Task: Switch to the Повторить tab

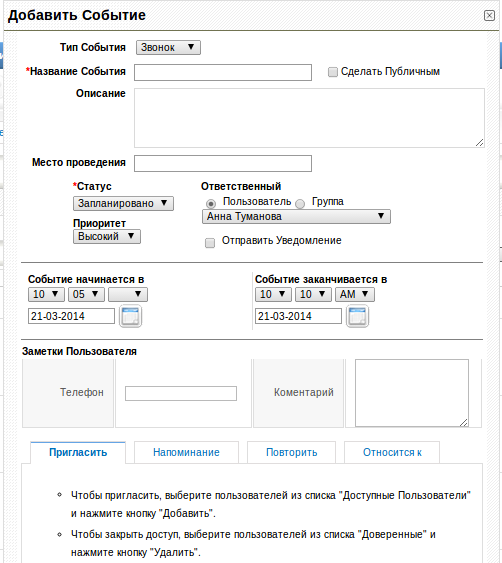Action: pyautogui.click(x=292, y=452)
